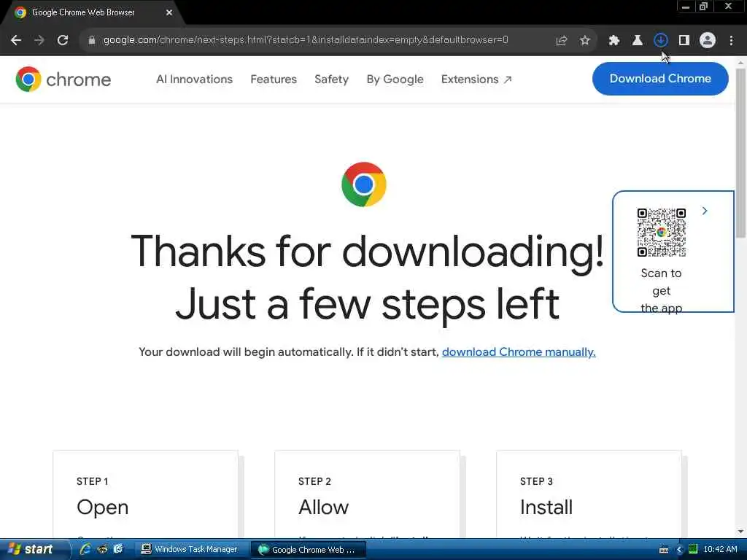The height and width of the screenshot is (560, 747).
Task: Click the third quick launch icon
Action: coord(118,549)
